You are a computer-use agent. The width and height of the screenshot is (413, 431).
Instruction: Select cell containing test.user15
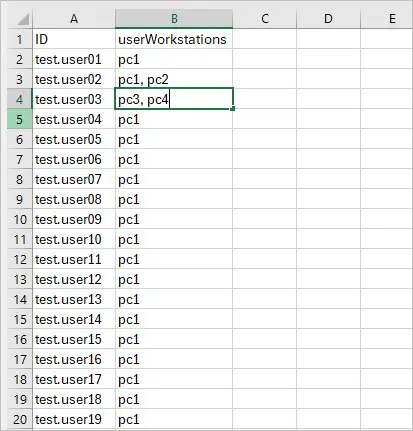click(74, 339)
